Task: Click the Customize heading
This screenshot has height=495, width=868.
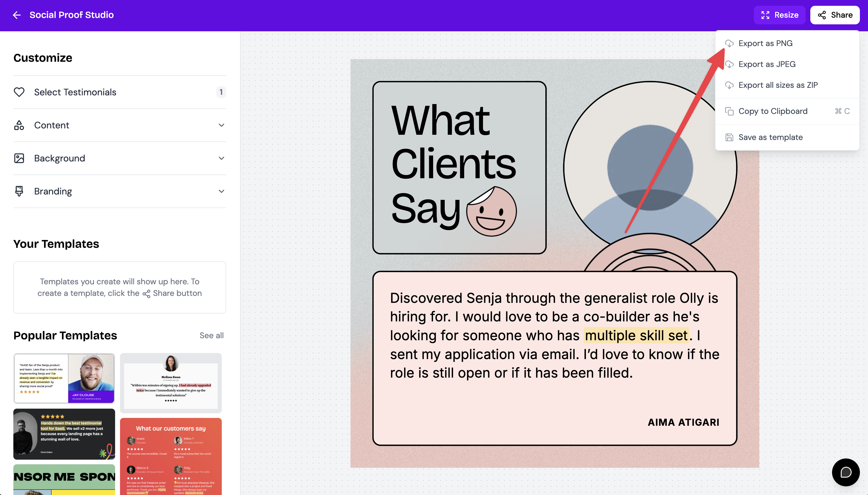Action: click(x=43, y=58)
